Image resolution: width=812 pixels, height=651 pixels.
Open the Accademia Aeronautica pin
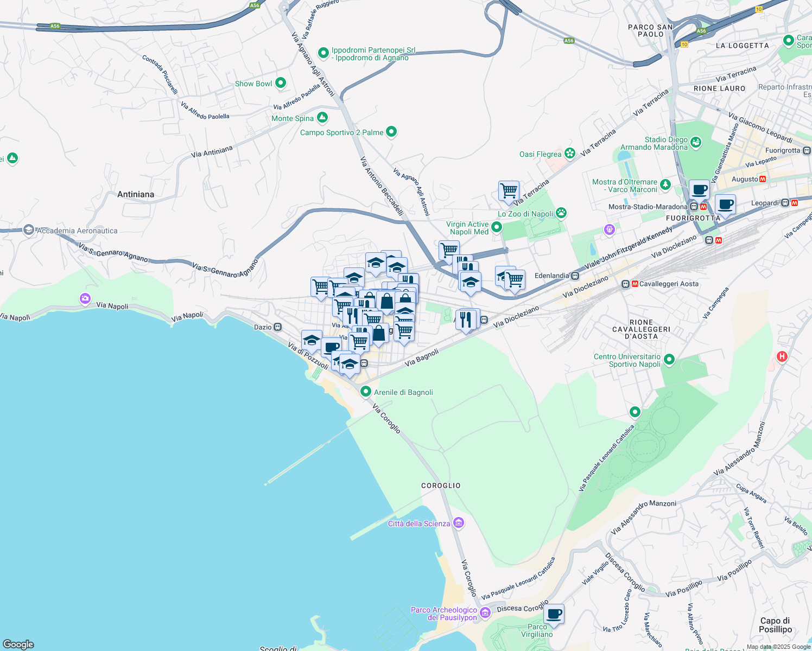click(x=29, y=231)
